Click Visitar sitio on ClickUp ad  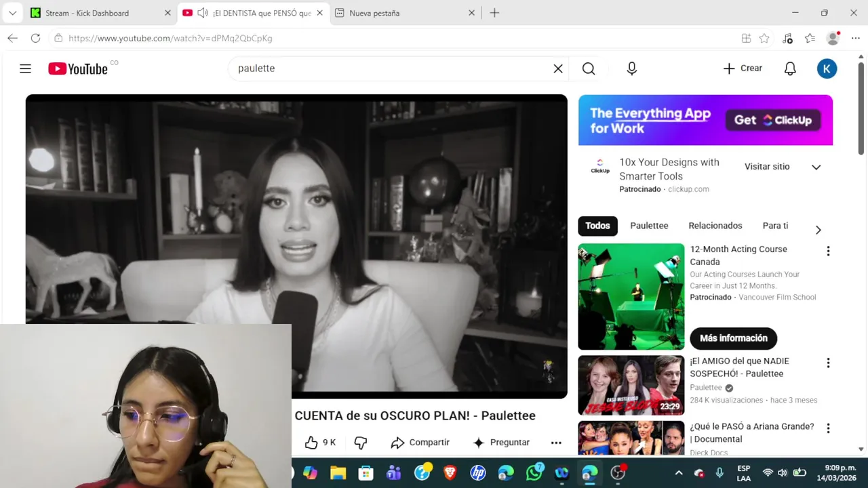(767, 167)
